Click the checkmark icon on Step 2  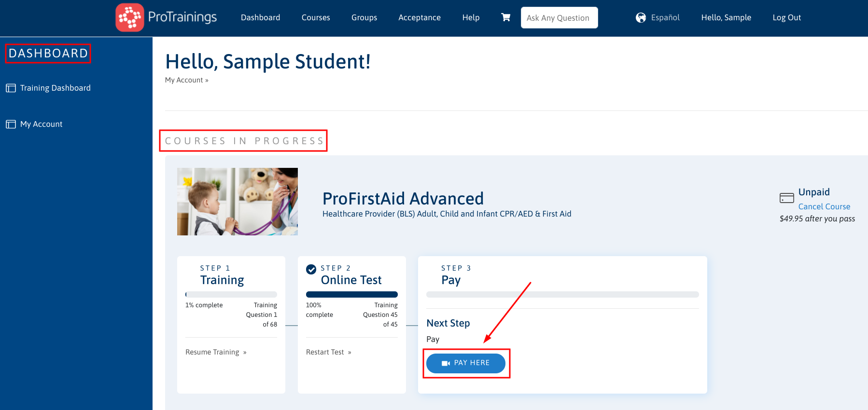point(311,270)
